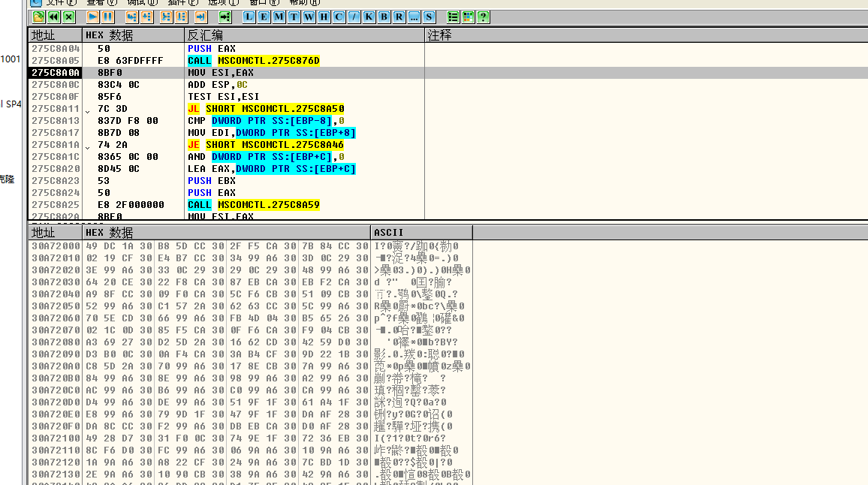This screenshot has height=485, width=868.
Task: Click the 反汇编 column header
Action: point(303,35)
